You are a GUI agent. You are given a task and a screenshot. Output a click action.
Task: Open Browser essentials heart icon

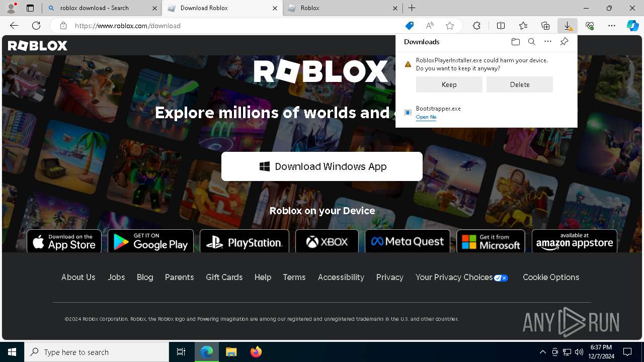590,26
